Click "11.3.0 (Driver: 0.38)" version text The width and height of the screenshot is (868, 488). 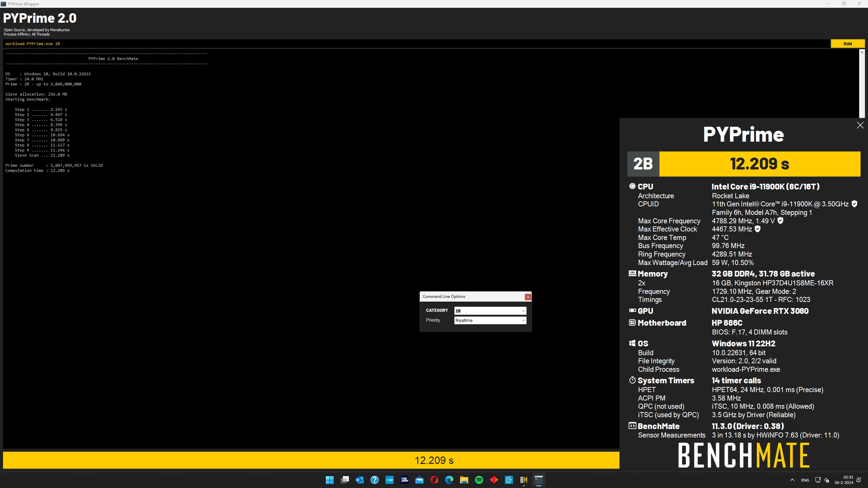click(x=748, y=426)
